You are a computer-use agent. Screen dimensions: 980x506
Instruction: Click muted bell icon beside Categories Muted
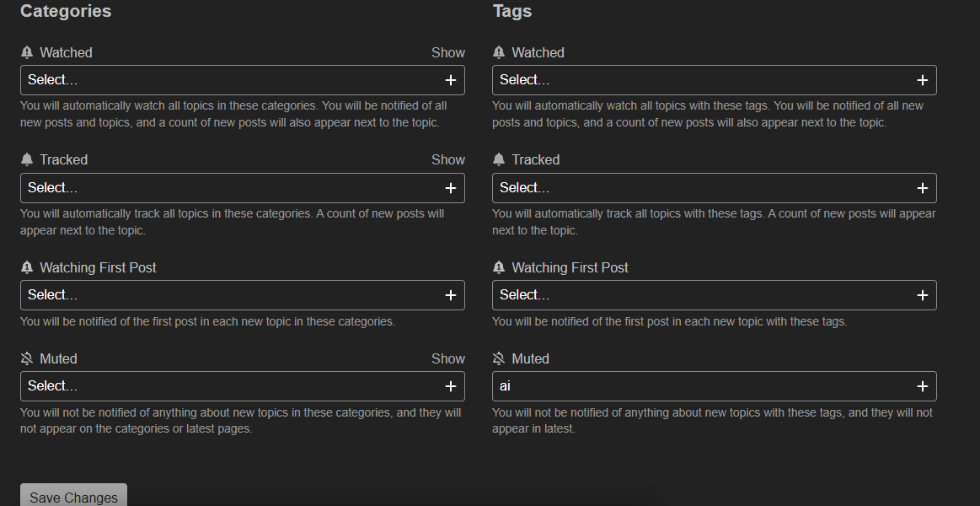point(27,358)
